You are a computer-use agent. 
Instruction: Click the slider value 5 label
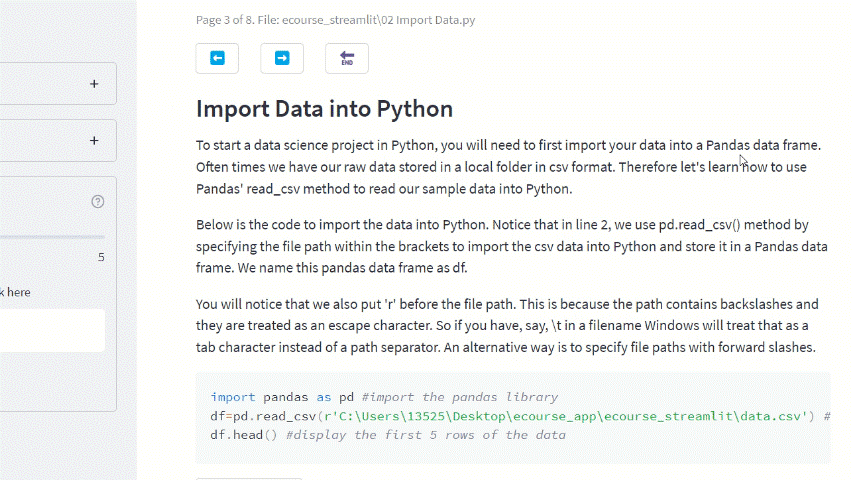coord(101,257)
